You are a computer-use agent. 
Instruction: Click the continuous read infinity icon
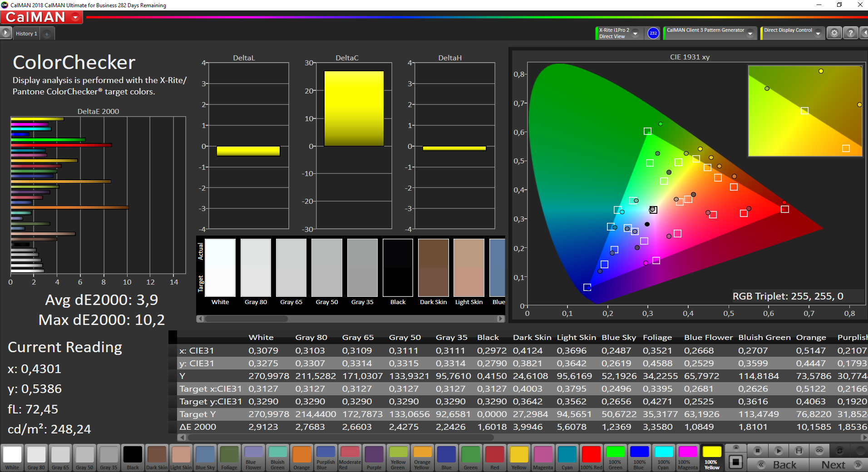tap(819, 451)
